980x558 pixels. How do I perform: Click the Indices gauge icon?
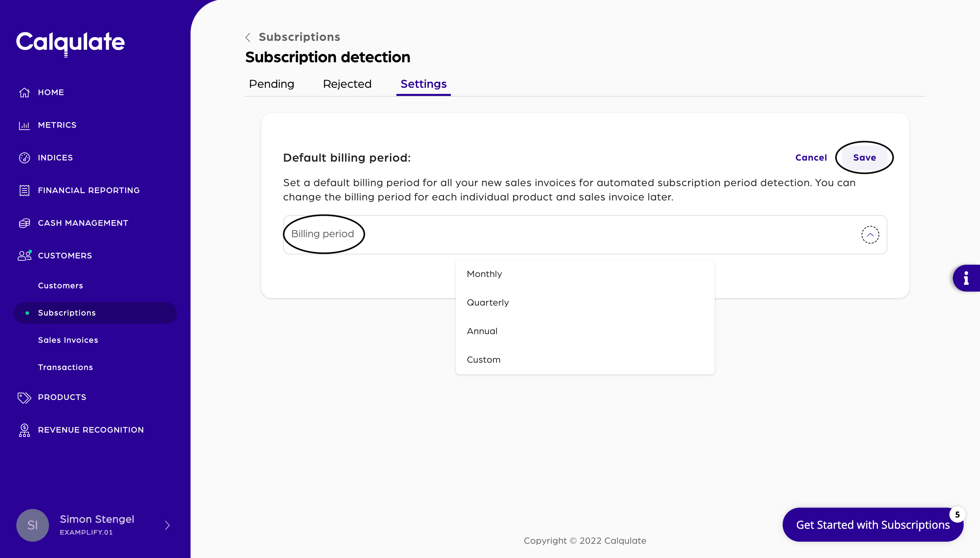point(24,158)
